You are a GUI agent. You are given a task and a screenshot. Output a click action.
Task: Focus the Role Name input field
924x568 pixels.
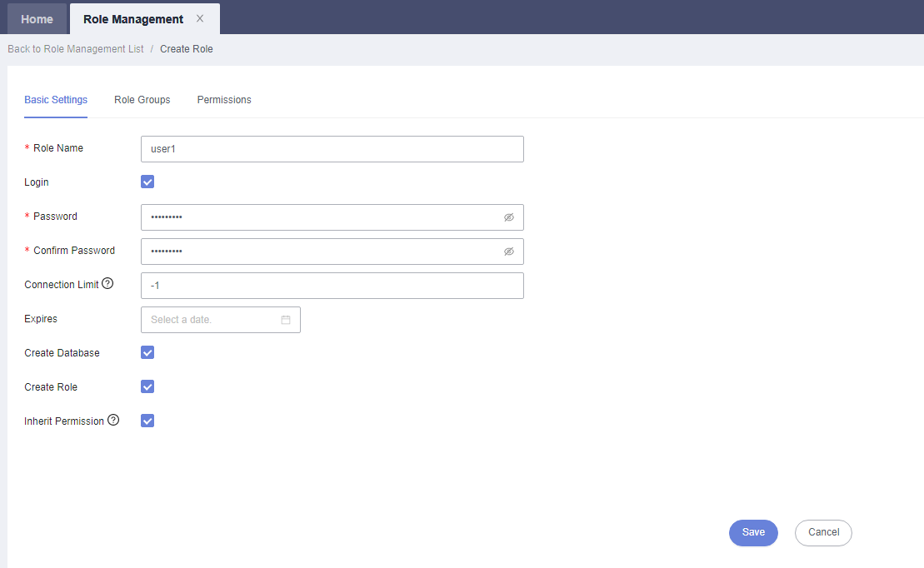coord(332,149)
